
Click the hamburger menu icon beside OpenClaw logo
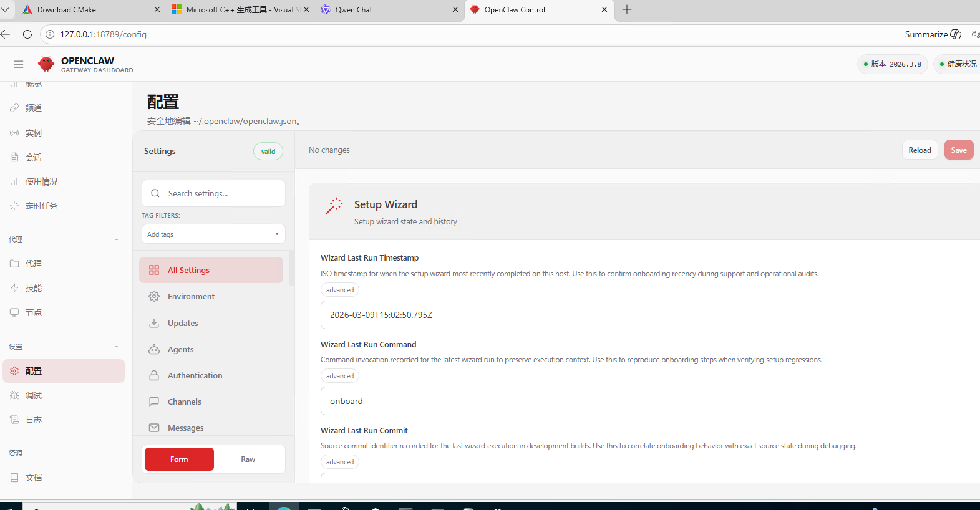[19, 64]
